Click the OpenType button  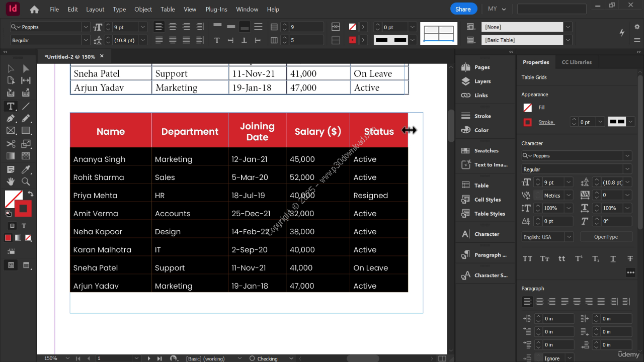606,237
